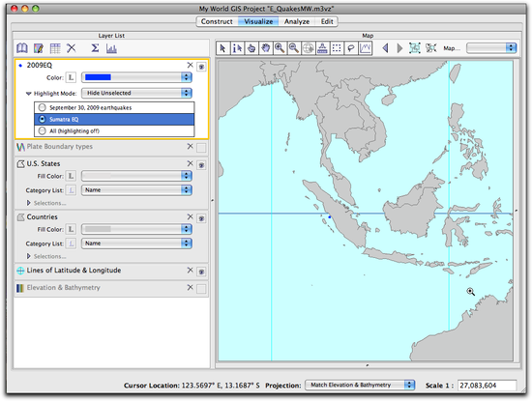Open Countries Category List dropdown
This screenshot has height=401, width=532.
click(136, 243)
